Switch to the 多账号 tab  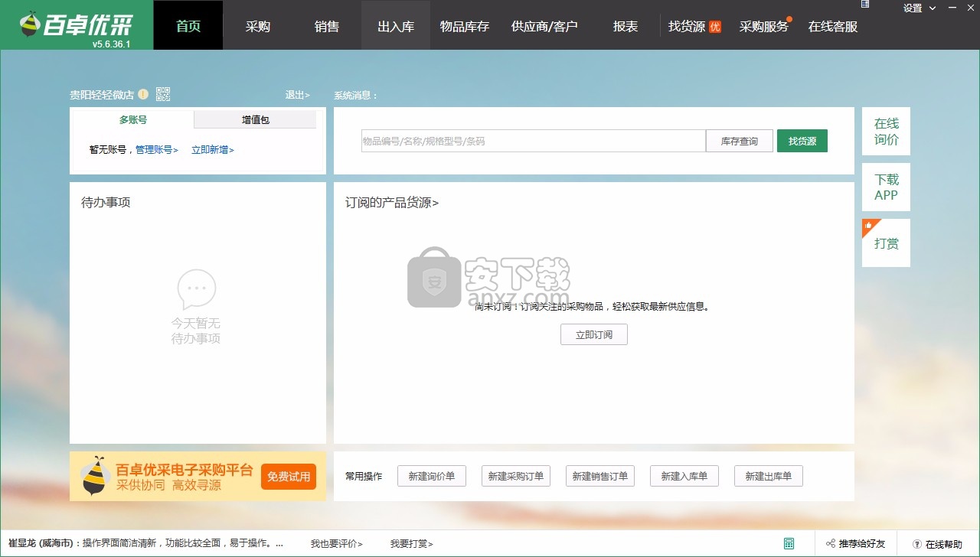coord(133,119)
